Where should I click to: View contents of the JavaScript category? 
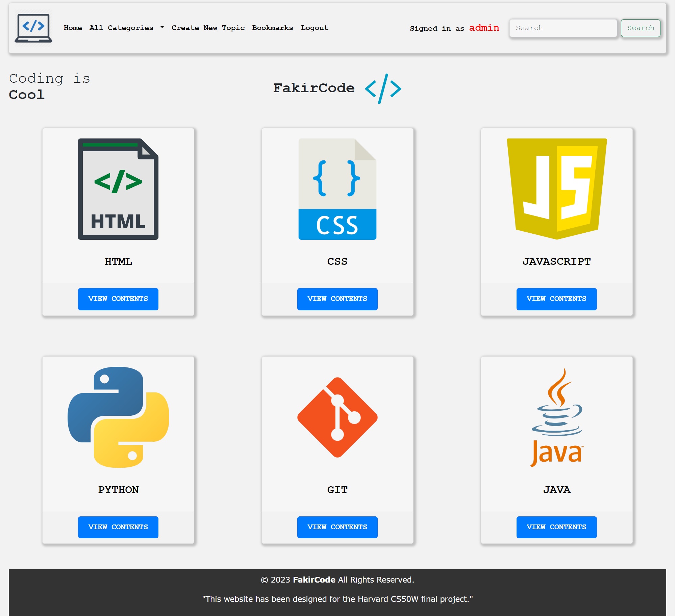point(556,299)
